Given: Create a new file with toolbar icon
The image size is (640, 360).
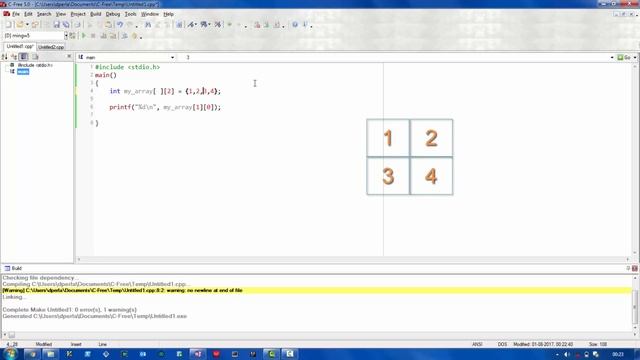Looking at the screenshot, I should [8, 25].
